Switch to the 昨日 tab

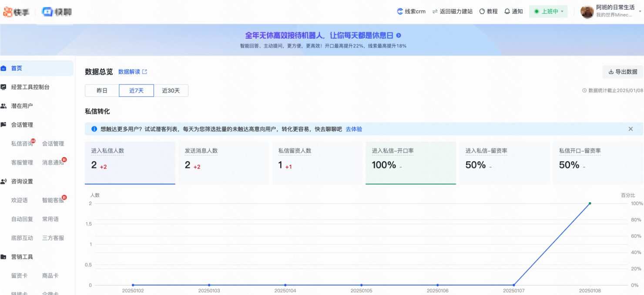click(x=101, y=90)
